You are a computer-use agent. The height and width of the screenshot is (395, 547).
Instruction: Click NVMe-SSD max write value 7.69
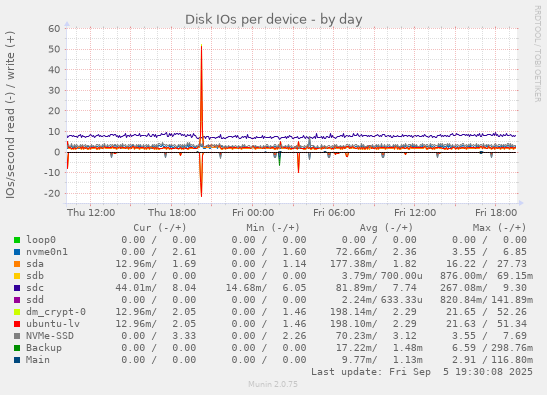[515, 336]
